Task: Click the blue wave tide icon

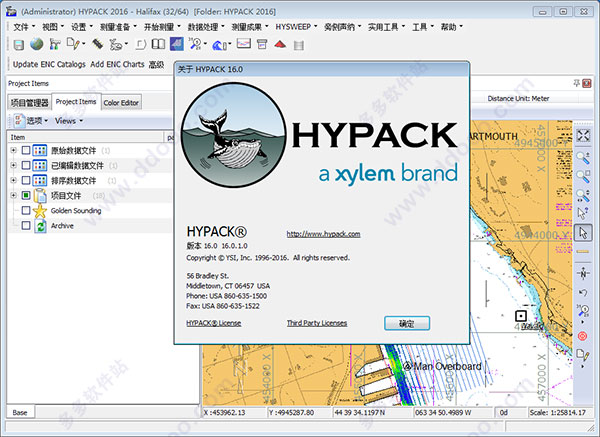Action: pyautogui.click(x=219, y=45)
